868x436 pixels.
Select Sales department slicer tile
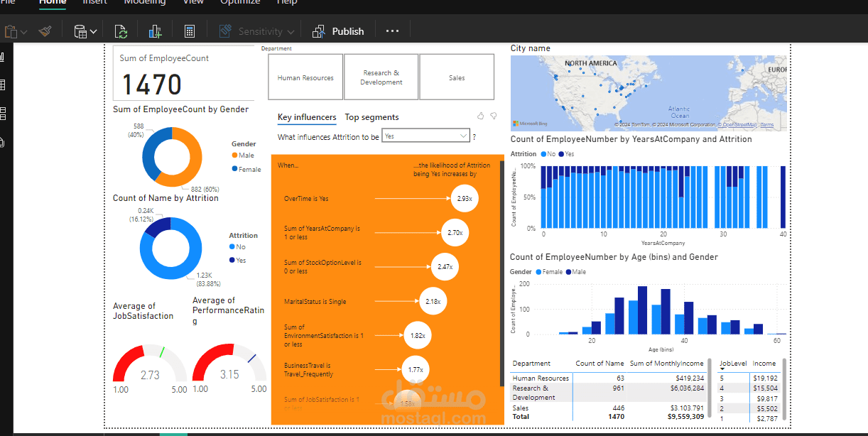coord(457,77)
